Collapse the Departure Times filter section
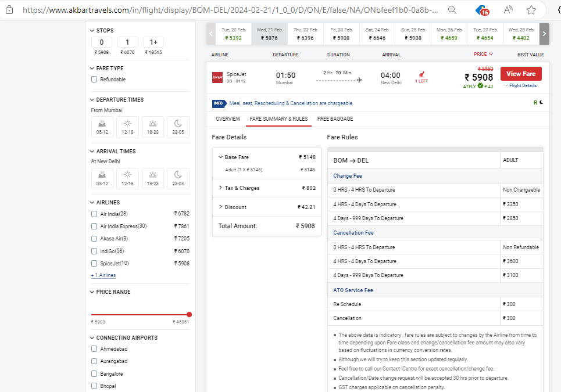 92,100
